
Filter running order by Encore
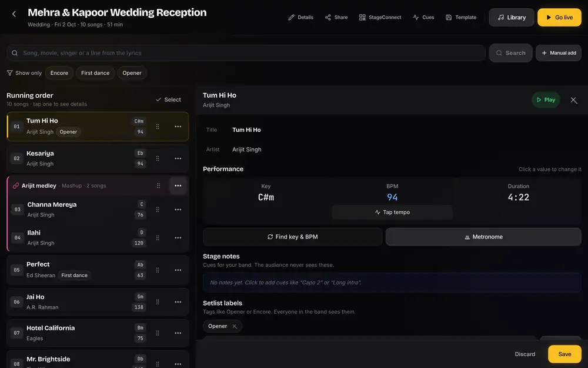(x=59, y=73)
